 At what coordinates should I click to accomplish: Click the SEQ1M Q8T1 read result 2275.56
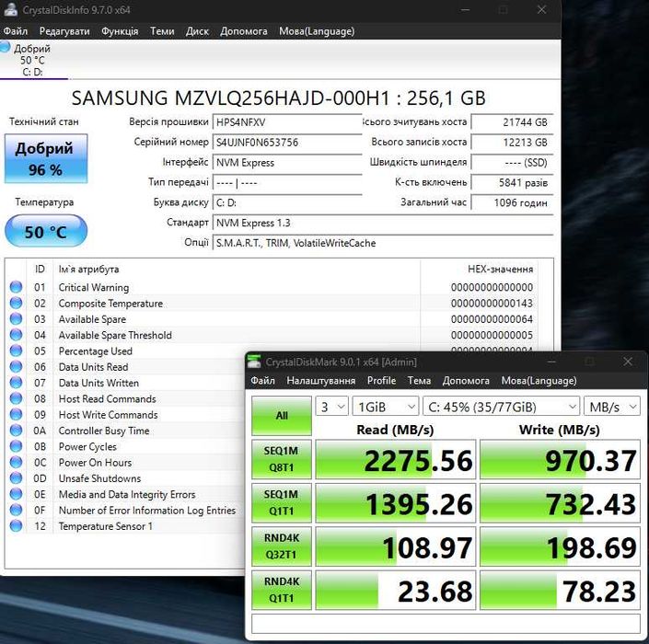396,459
